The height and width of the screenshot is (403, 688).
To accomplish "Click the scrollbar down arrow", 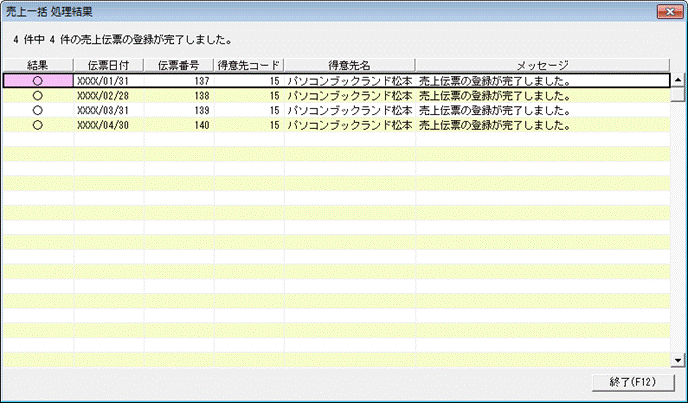I will coord(678,360).
